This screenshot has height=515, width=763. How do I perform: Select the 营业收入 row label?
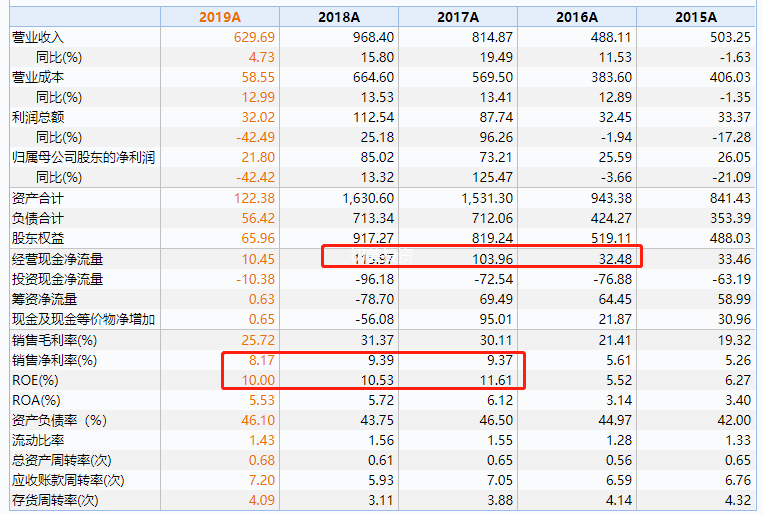[37, 37]
